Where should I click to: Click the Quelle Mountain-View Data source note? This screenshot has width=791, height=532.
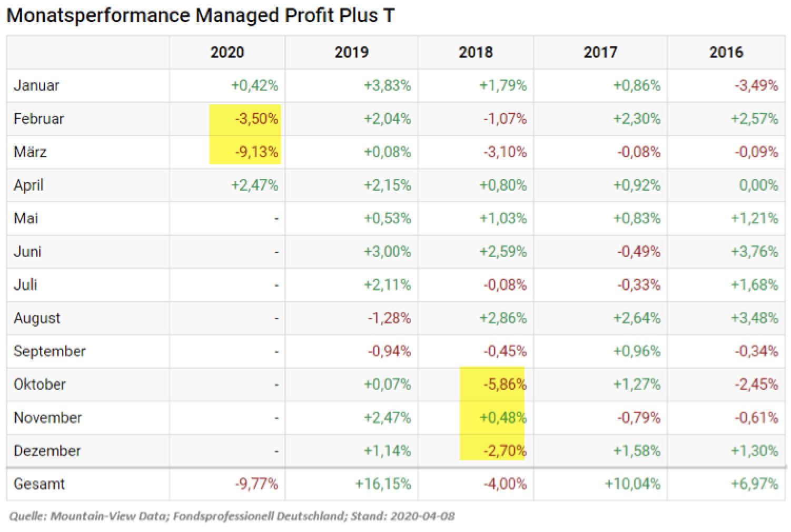point(232,516)
